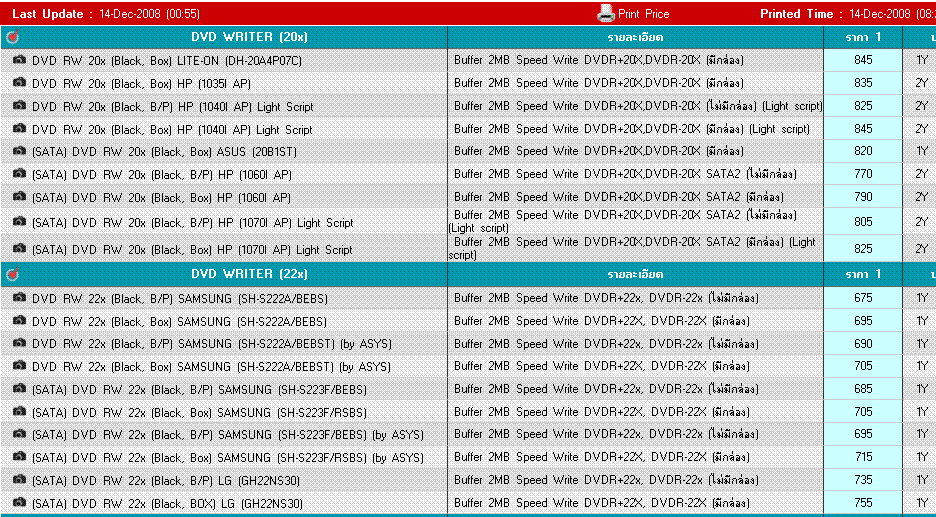Click camera icon for SH-S223F/RSBS (by ASYS)

point(20,456)
